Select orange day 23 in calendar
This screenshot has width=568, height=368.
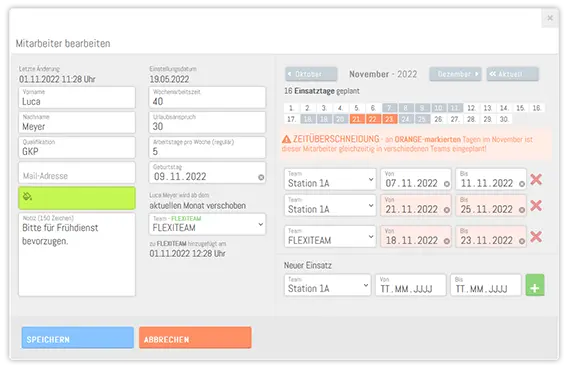389,119
